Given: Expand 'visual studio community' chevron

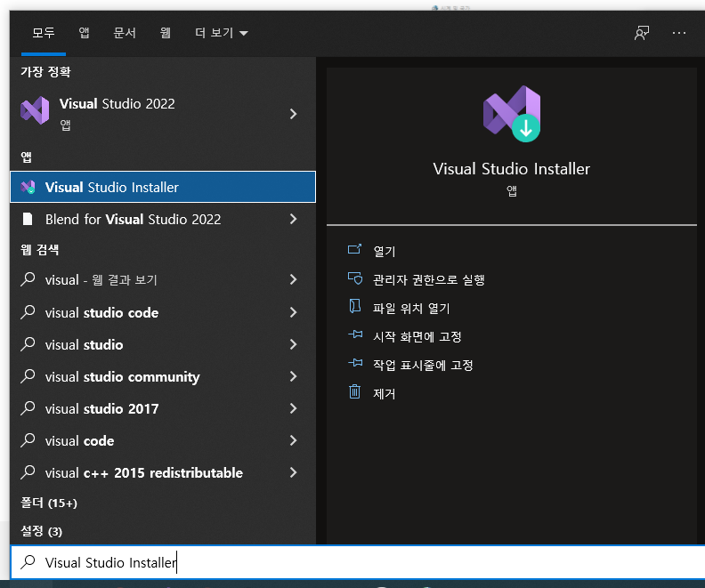Looking at the screenshot, I should pos(293,376).
